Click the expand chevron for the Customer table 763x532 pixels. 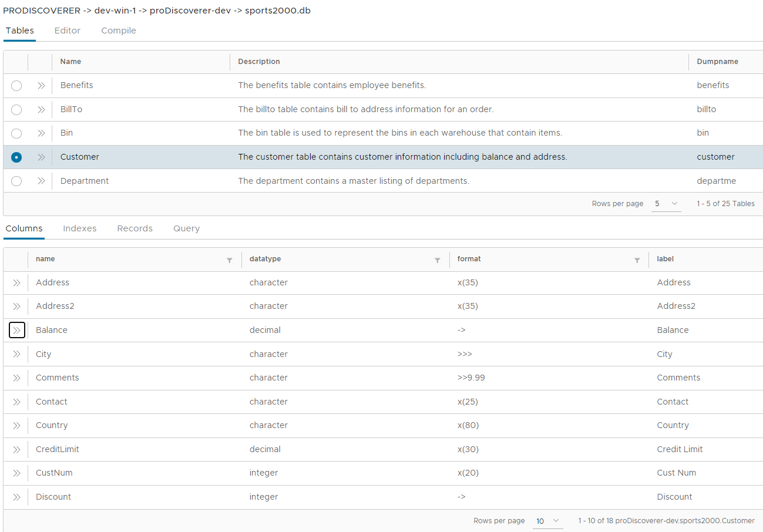coord(41,157)
